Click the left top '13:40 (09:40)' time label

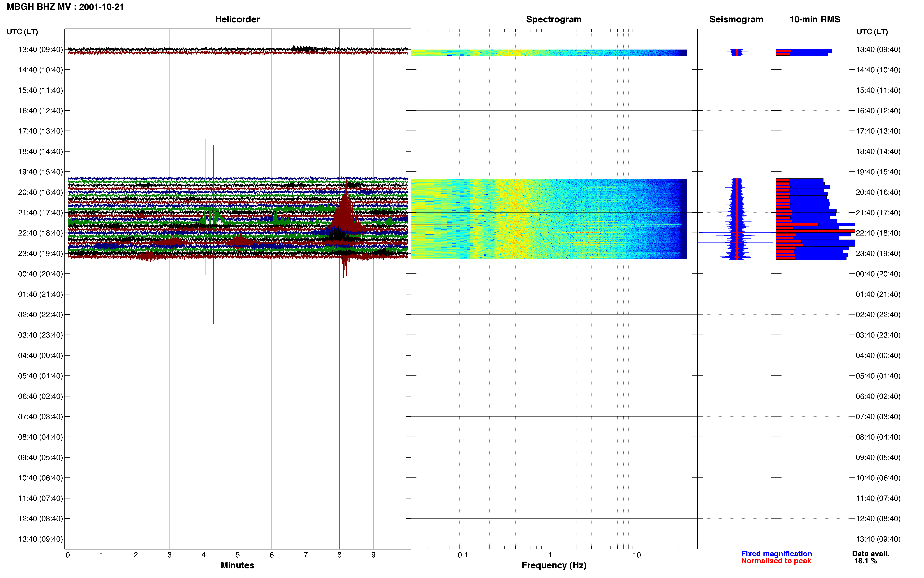pyautogui.click(x=41, y=49)
